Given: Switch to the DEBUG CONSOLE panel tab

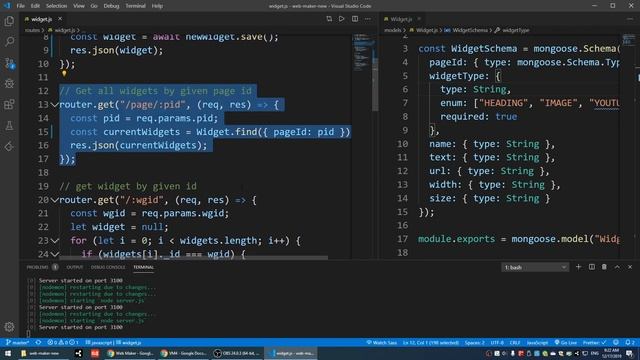Looking at the screenshot, I should (x=108, y=267).
